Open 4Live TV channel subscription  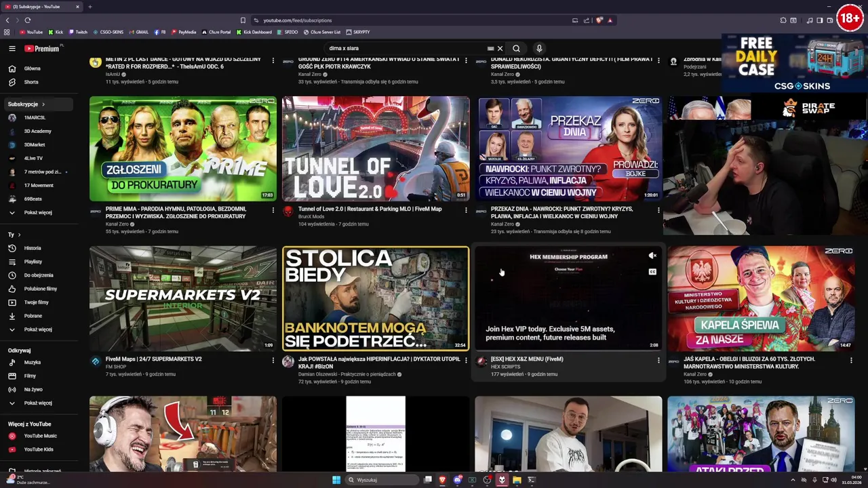(x=37, y=158)
